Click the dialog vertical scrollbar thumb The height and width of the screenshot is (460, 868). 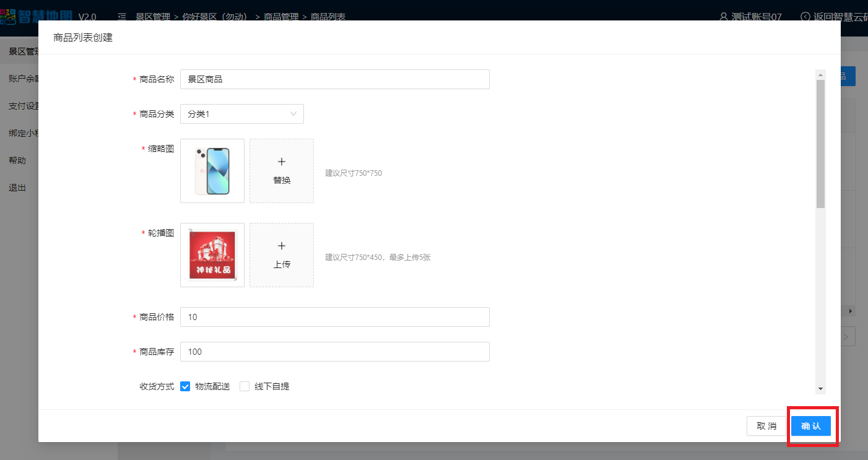click(x=820, y=142)
